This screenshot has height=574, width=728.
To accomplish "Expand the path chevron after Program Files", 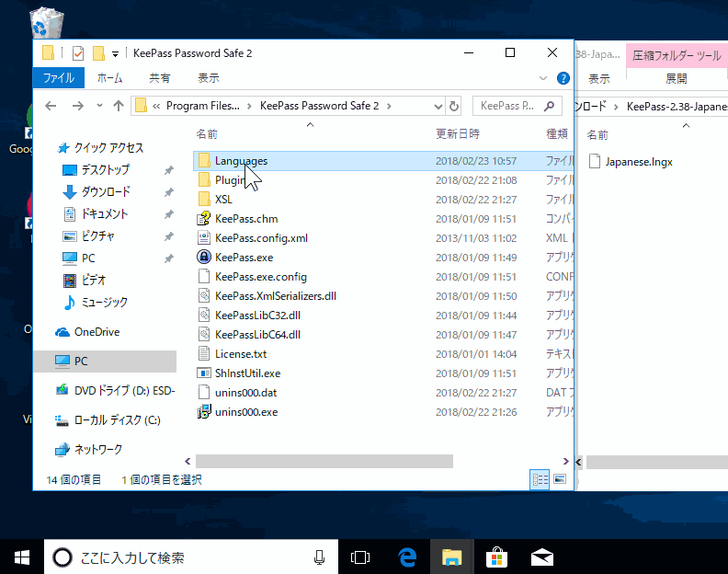I will 249,106.
